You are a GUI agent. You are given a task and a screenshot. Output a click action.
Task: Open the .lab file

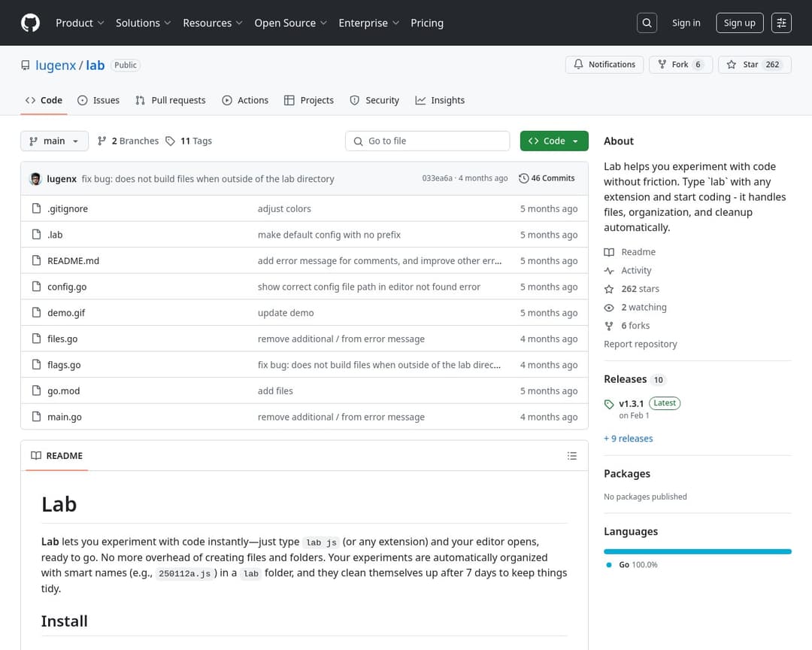pyautogui.click(x=55, y=235)
